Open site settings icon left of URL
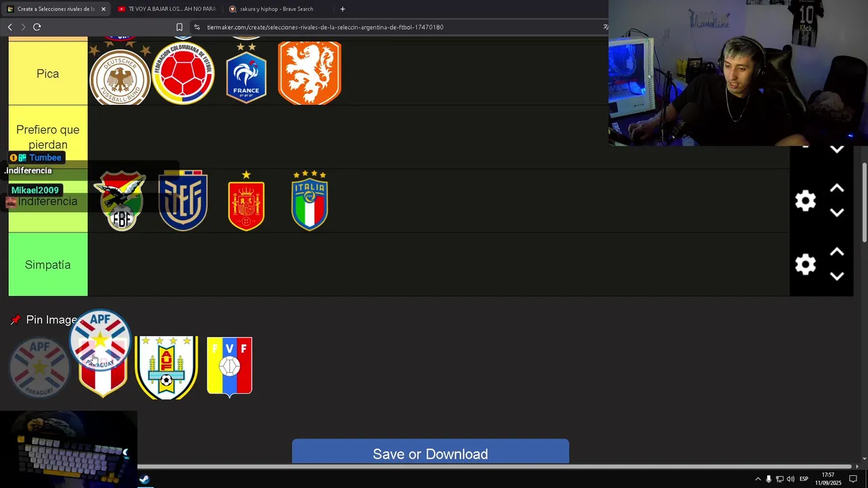The height and width of the screenshot is (488, 868). tap(197, 27)
